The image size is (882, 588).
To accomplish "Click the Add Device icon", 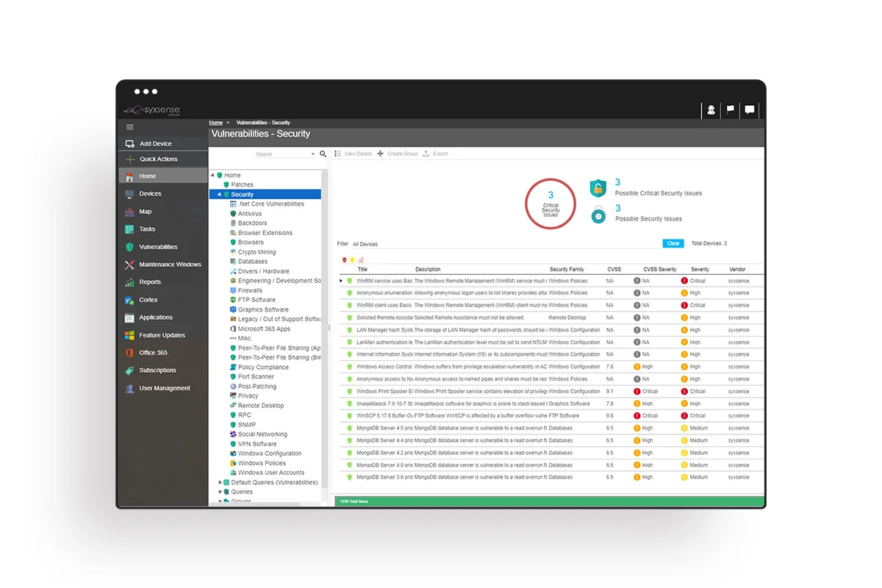I will [x=130, y=144].
